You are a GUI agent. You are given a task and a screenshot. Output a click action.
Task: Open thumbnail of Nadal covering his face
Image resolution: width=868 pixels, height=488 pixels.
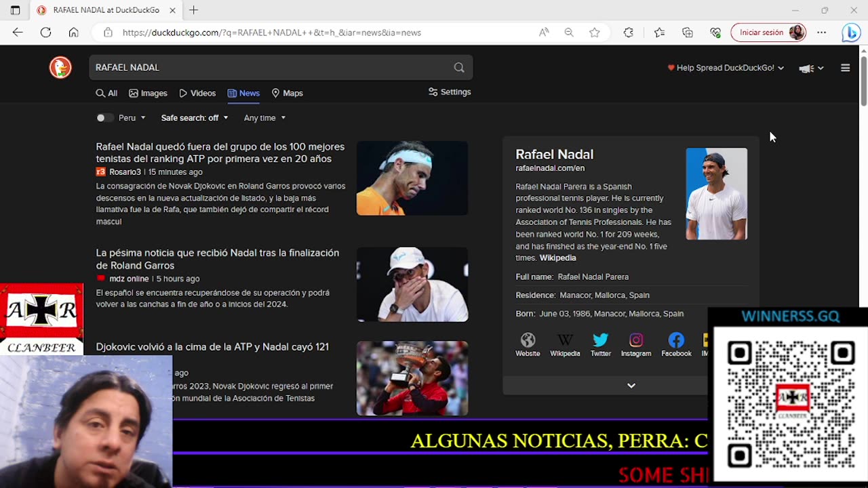pyautogui.click(x=412, y=285)
